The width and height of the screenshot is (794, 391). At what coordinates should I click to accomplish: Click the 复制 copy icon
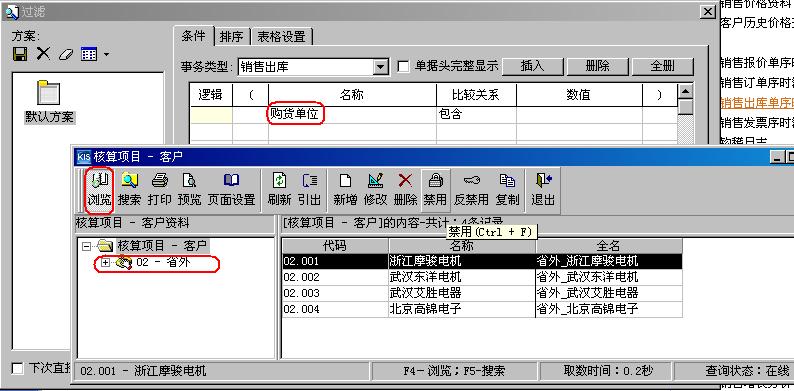tap(507, 189)
